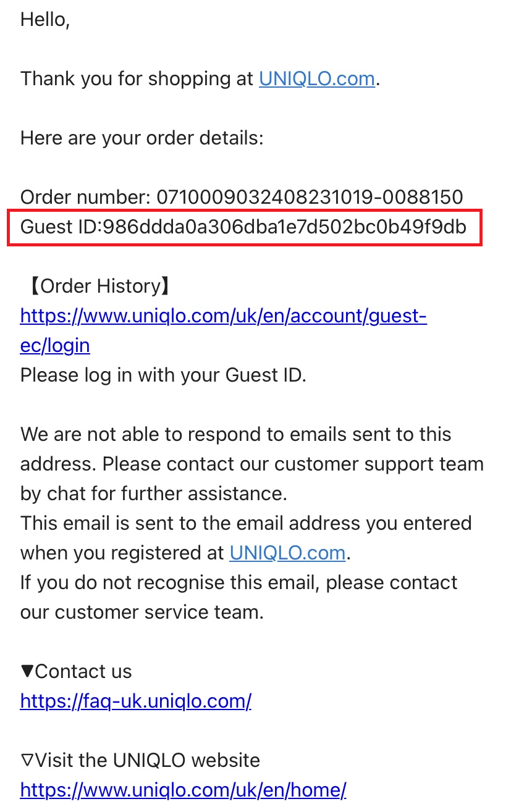Click the 'Order number:' label
Screen dimensions: 511x812
(x=85, y=198)
